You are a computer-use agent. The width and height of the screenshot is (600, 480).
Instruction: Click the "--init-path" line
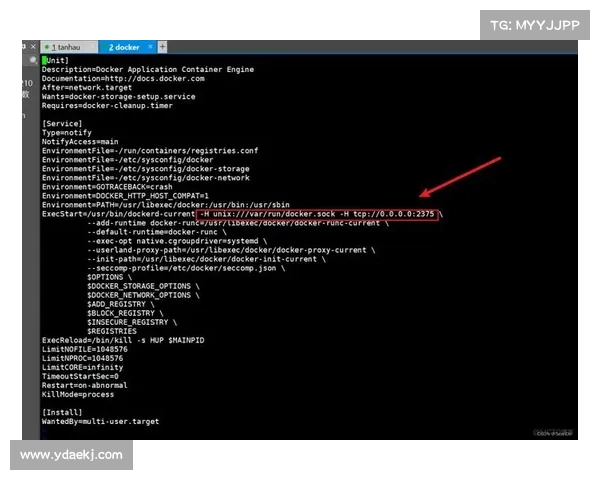(x=206, y=259)
